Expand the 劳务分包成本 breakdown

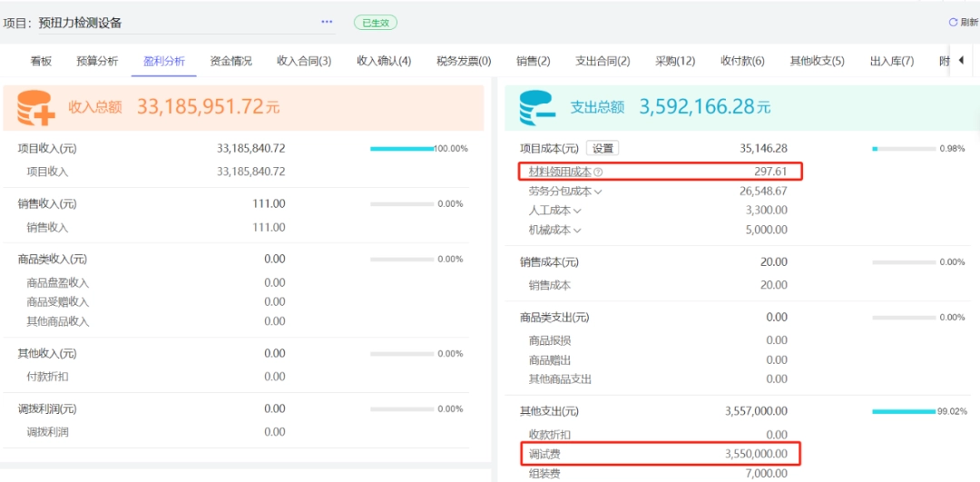coord(598,191)
